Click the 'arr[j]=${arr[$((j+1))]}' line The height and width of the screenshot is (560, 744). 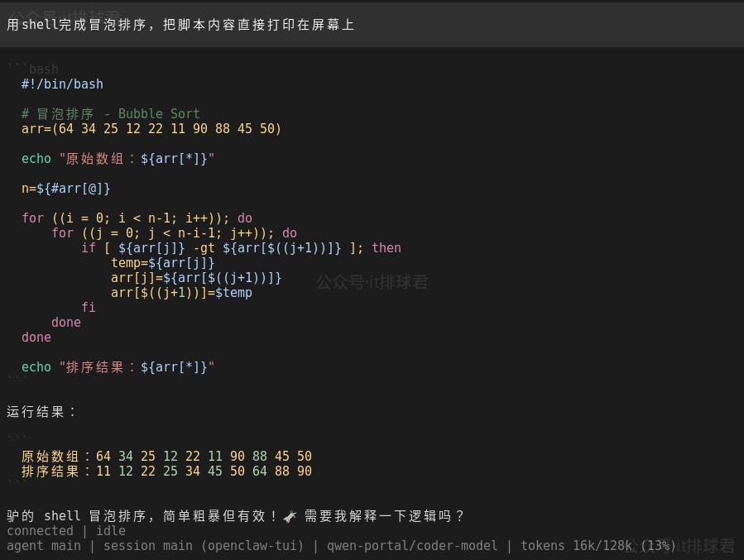pos(196,277)
